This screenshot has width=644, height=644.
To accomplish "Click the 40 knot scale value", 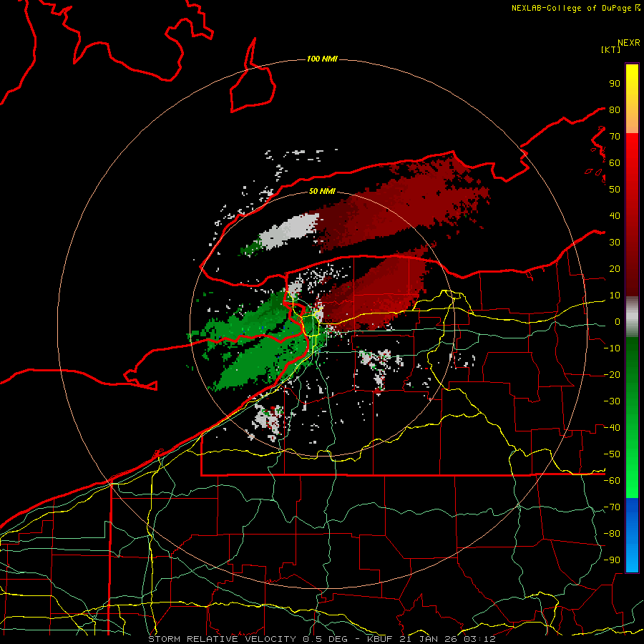I will pos(615,215).
